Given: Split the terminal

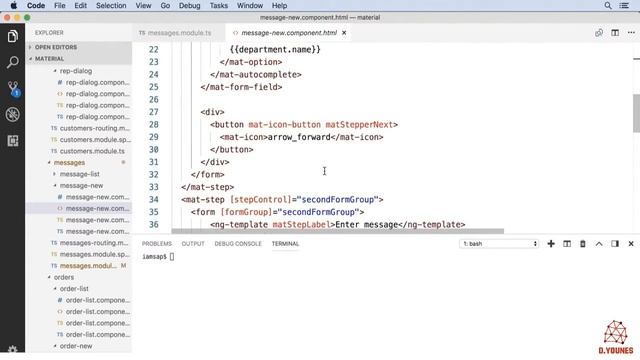Looking at the screenshot, I should click(x=567, y=244).
